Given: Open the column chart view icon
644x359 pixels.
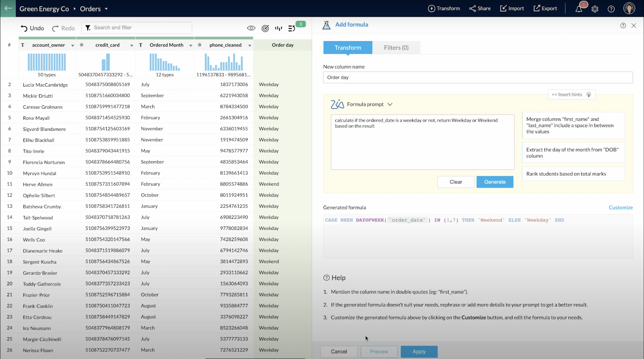Looking at the screenshot, I should 278,28.
